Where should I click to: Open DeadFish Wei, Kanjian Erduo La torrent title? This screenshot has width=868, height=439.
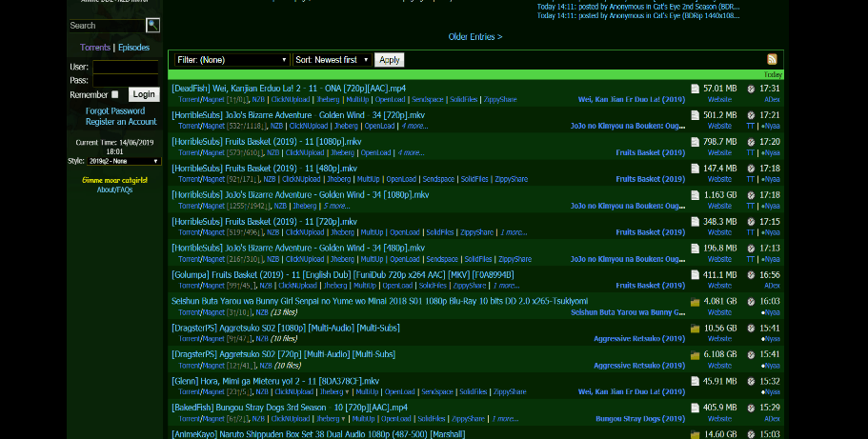point(289,89)
